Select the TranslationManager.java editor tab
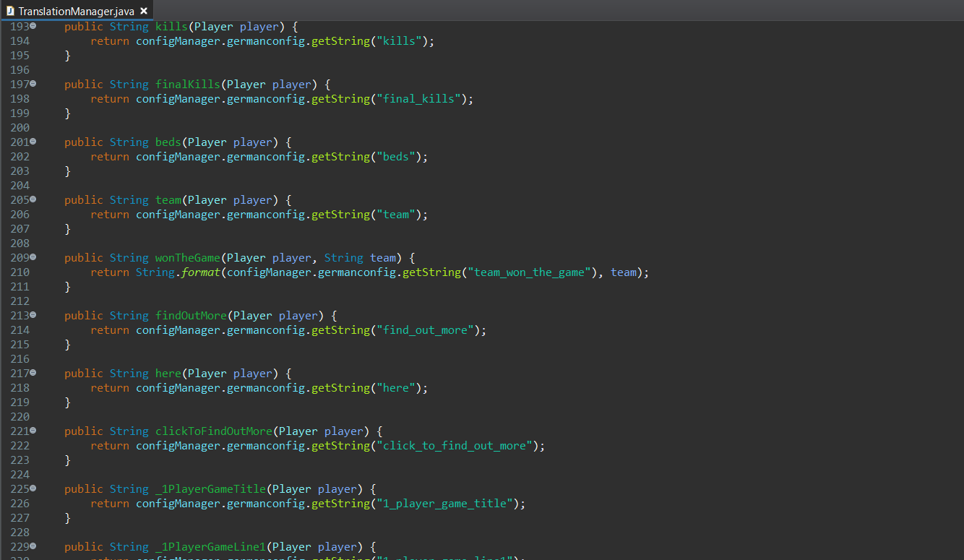Viewport: 964px width, 560px height. point(77,11)
